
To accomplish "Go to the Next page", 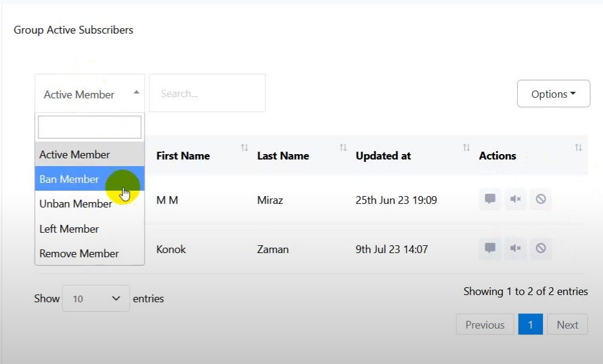I will point(567,324).
